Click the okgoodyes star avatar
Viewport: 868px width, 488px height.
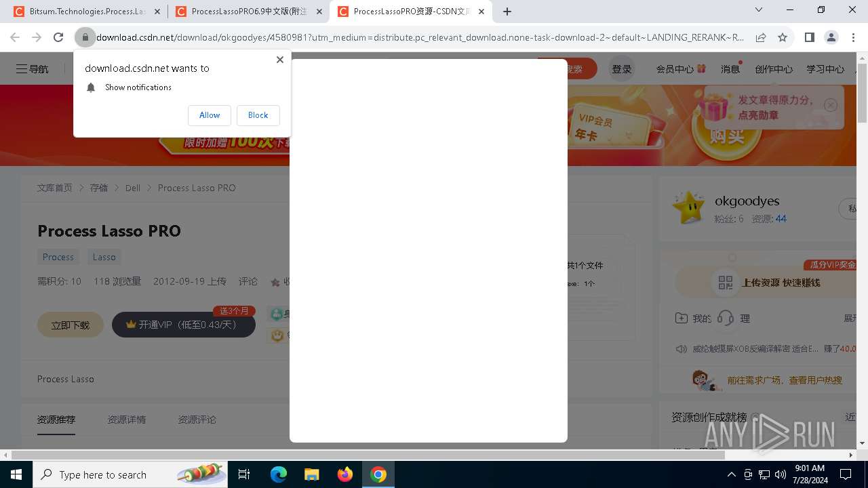click(688, 207)
